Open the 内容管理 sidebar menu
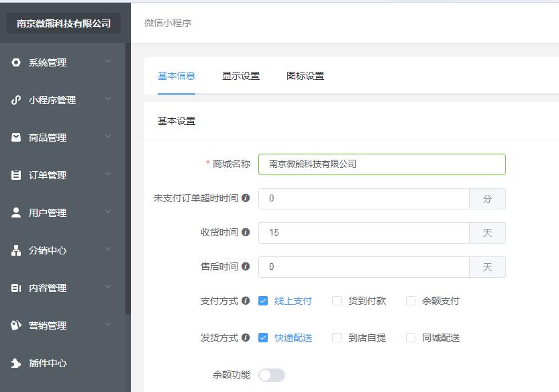The height and width of the screenshot is (392, 559). pyautogui.click(x=63, y=288)
